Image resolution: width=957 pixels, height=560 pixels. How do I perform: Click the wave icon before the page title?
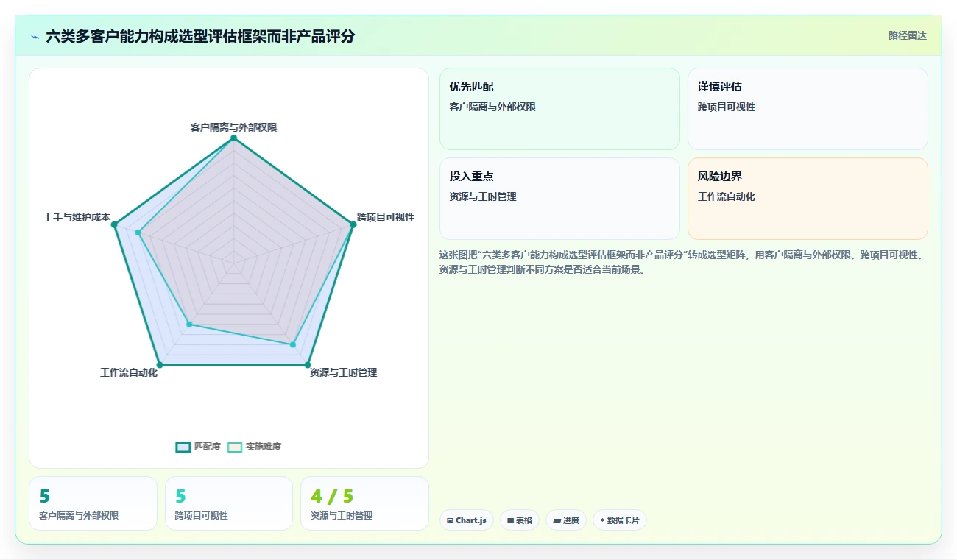coord(35,37)
